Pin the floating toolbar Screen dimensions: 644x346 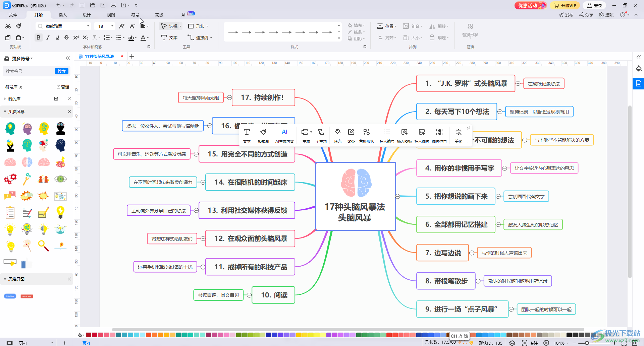click(468, 128)
